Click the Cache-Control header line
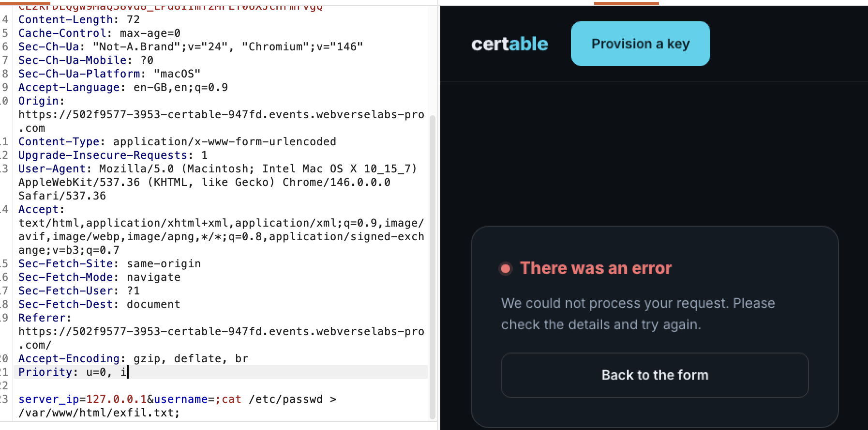 click(x=99, y=33)
